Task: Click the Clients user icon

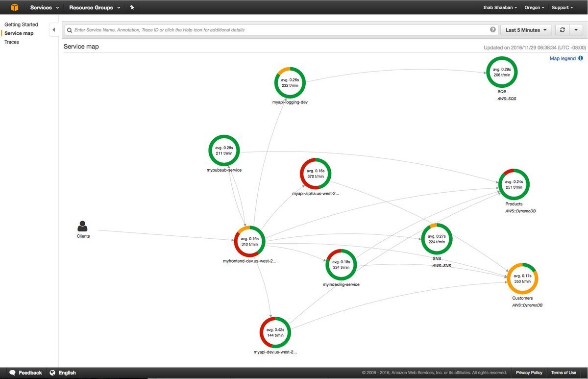Action: click(83, 226)
